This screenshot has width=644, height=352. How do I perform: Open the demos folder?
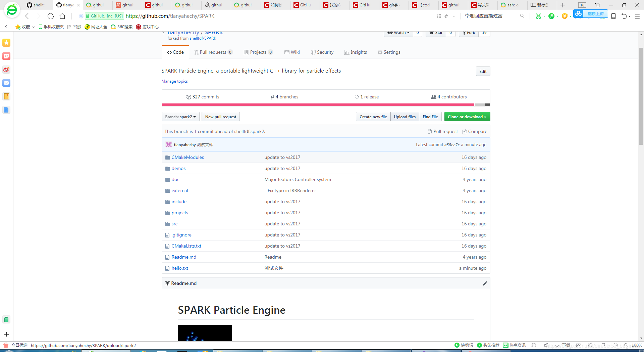pyautogui.click(x=178, y=168)
